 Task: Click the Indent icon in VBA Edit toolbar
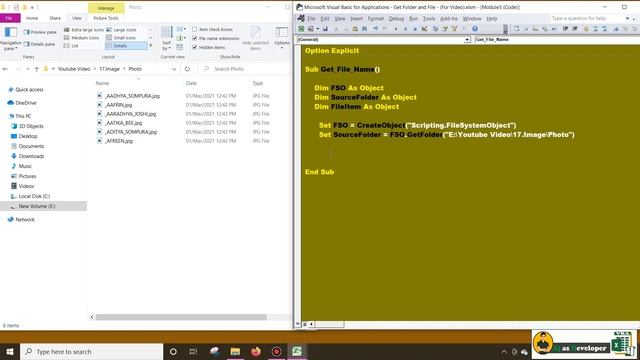coord(565,29)
